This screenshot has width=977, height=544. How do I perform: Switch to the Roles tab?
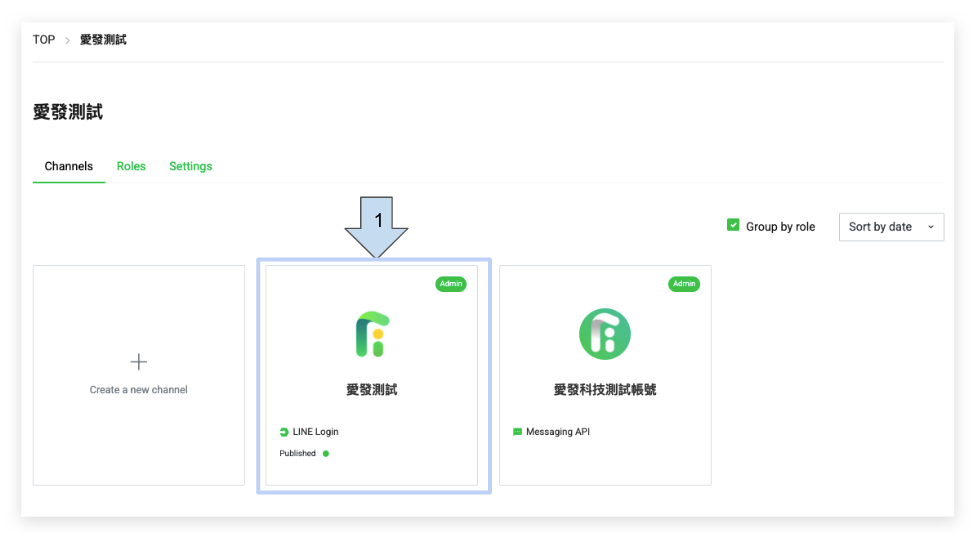(x=131, y=166)
